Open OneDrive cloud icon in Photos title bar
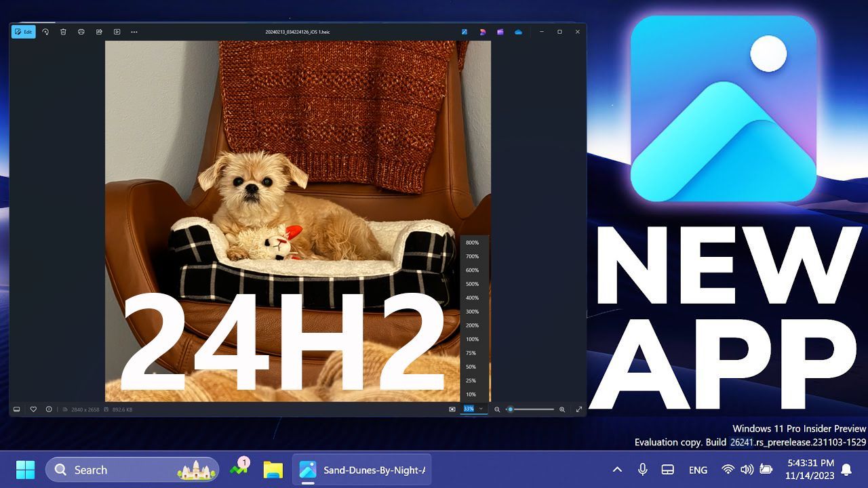This screenshot has width=868, height=488. click(518, 32)
